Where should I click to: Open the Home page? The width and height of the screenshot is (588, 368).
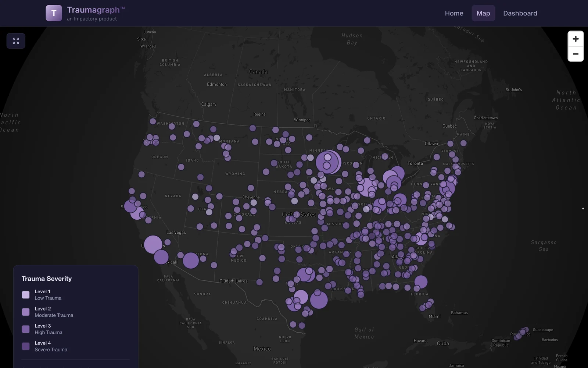(x=454, y=13)
